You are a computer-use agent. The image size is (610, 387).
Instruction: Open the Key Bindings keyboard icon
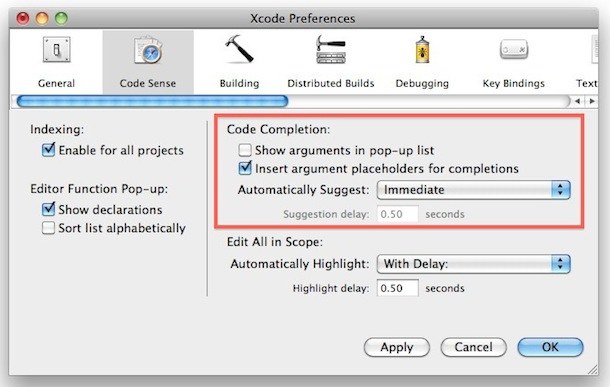pyautogui.click(x=514, y=49)
